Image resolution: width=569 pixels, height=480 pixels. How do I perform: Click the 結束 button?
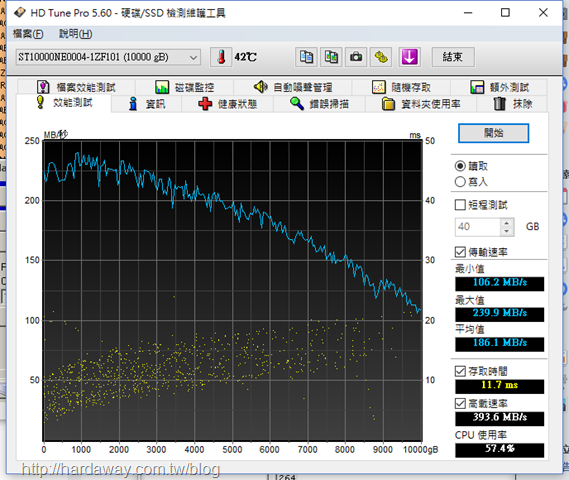tap(453, 57)
